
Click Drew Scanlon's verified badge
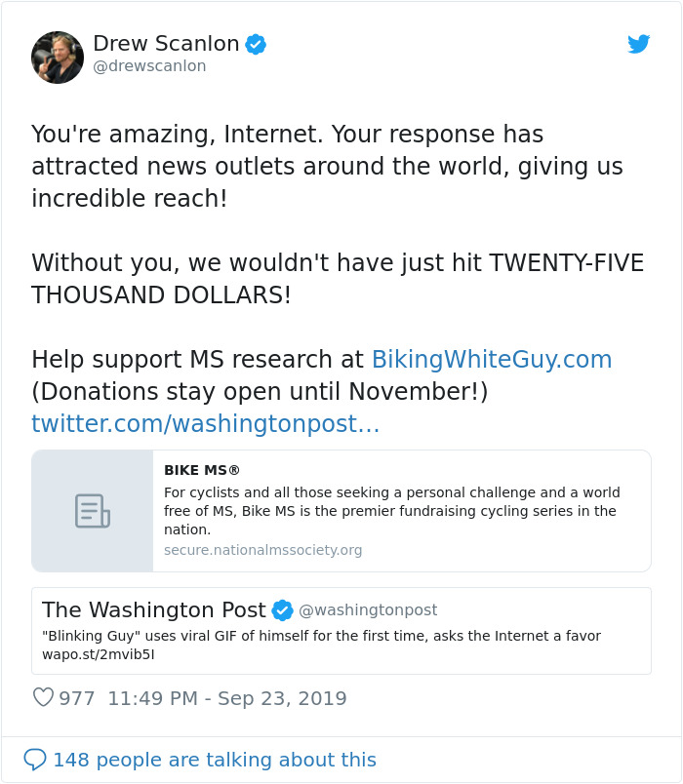pyautogui.click(x=255, y=44)
